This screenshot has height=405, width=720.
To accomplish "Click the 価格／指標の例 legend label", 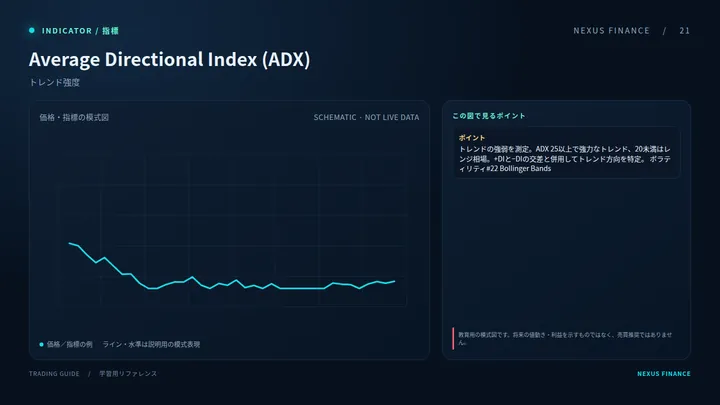I will tap(69, 344).
